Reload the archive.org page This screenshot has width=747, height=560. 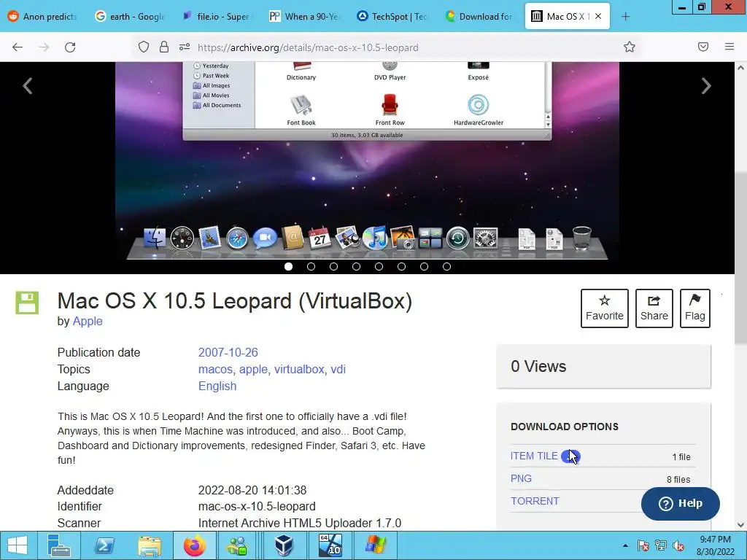[70, 47]
